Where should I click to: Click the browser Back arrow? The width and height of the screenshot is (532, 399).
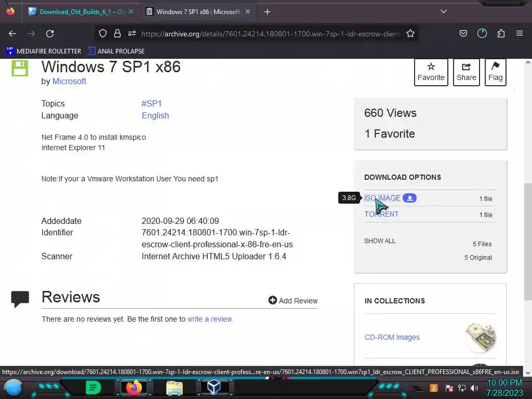(x=12, y=34)
